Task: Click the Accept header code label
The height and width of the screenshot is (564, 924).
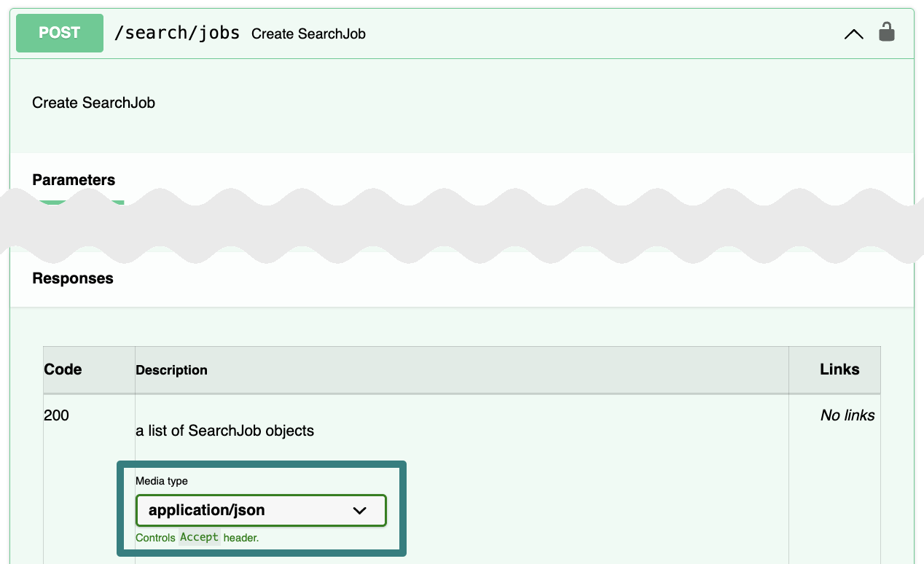Action: pyautogui.click(x=199, y=536)
